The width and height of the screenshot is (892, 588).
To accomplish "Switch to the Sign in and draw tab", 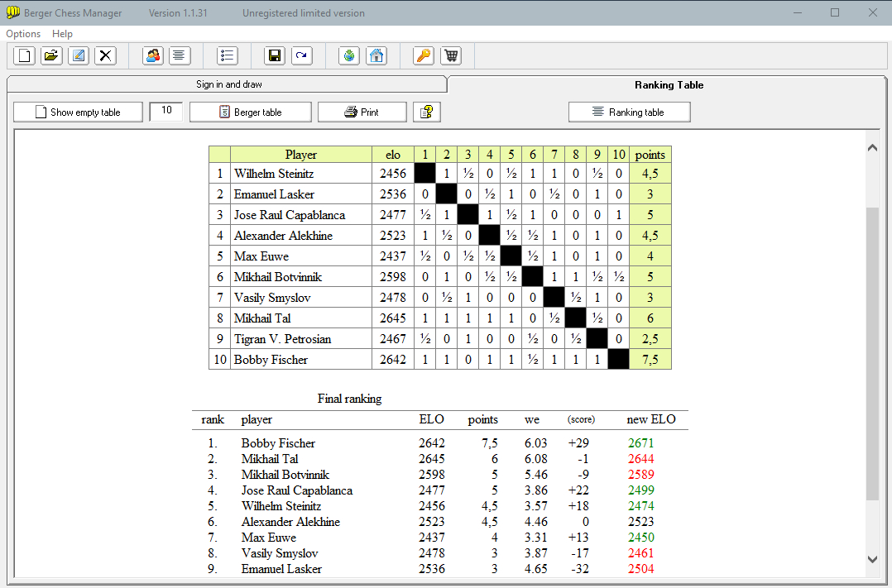I will (x=228, y=84).
